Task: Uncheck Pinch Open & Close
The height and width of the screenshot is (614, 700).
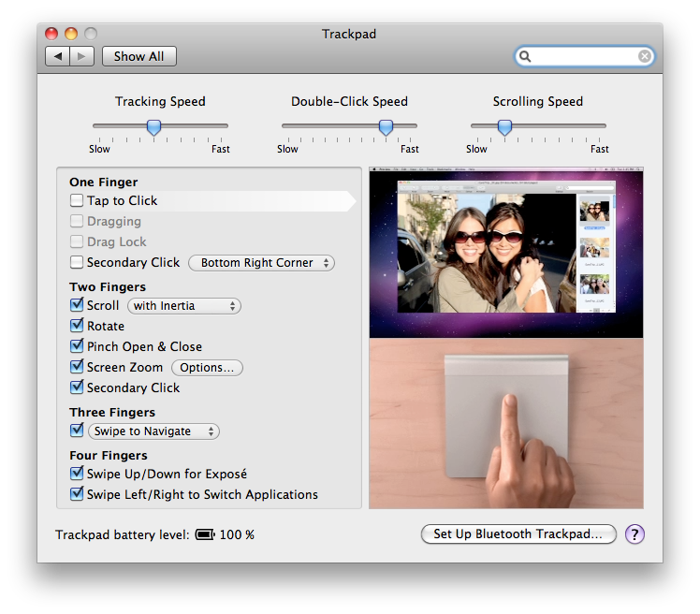Action: pos(77,346)
